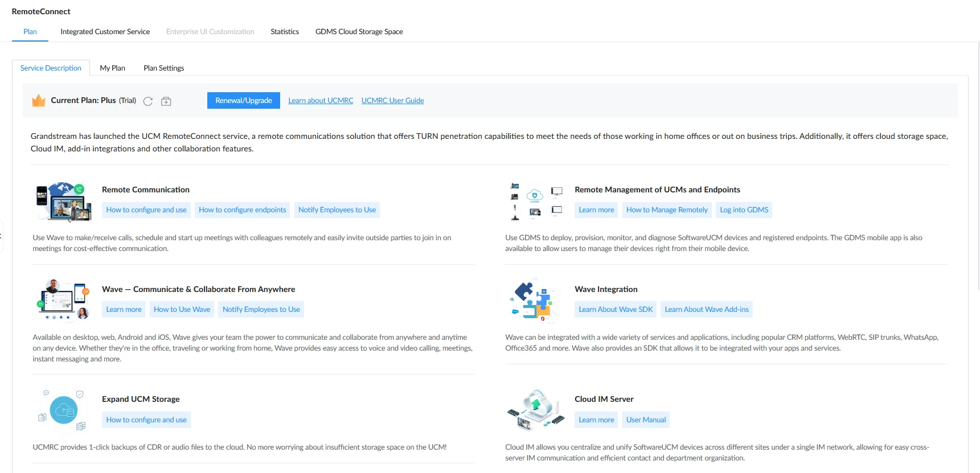Viewport: 980px width, 473px height.
Task: Expand the collapsed left sidebar handle
Action: click(x=2, y=236)
